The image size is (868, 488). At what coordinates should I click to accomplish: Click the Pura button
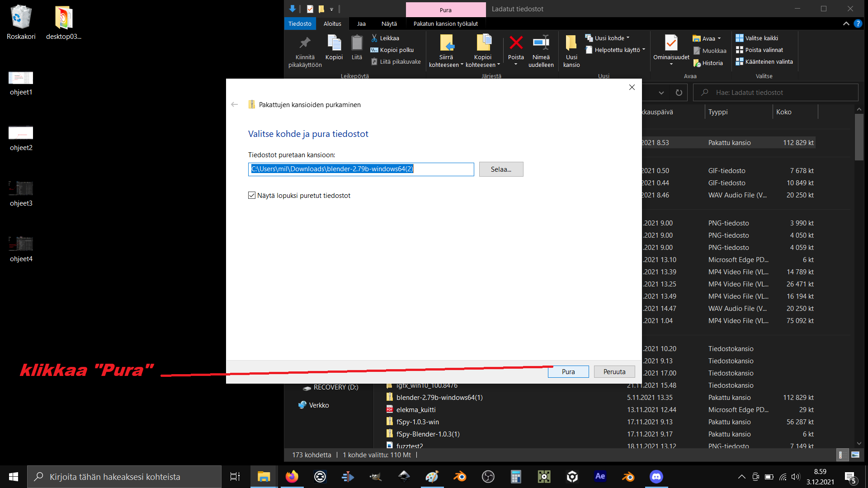[568, 371]
